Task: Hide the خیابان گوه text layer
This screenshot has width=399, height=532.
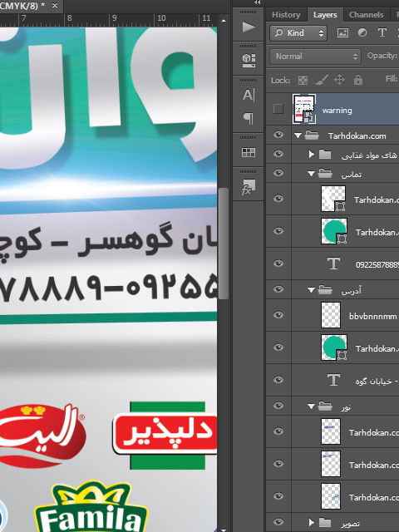Action: coord(278,380)
